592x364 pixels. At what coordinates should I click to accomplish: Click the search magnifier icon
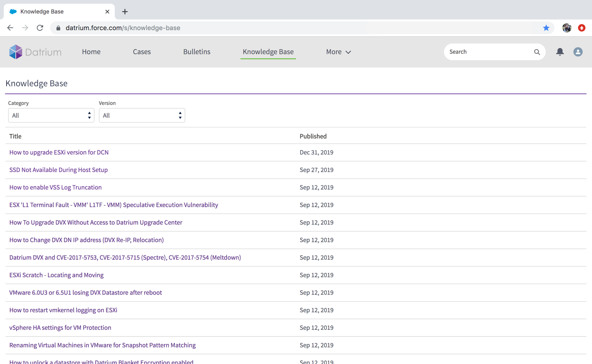(537, 52)
